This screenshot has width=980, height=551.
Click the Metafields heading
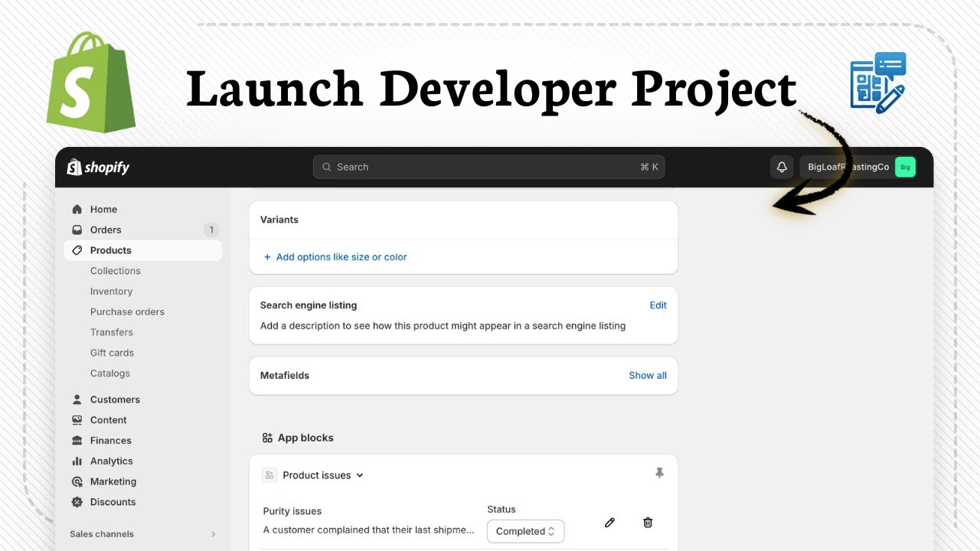tap(285, 376)
